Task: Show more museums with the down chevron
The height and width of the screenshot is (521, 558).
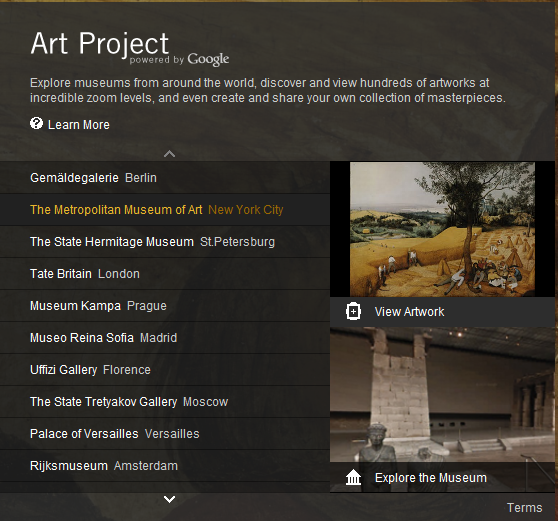Action: [169, 499]
